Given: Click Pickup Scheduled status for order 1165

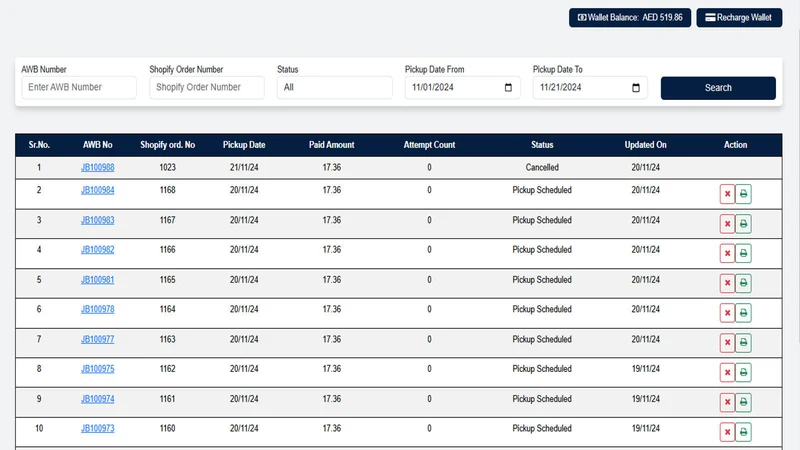Looking at the screenshot, I should point(542,280).
